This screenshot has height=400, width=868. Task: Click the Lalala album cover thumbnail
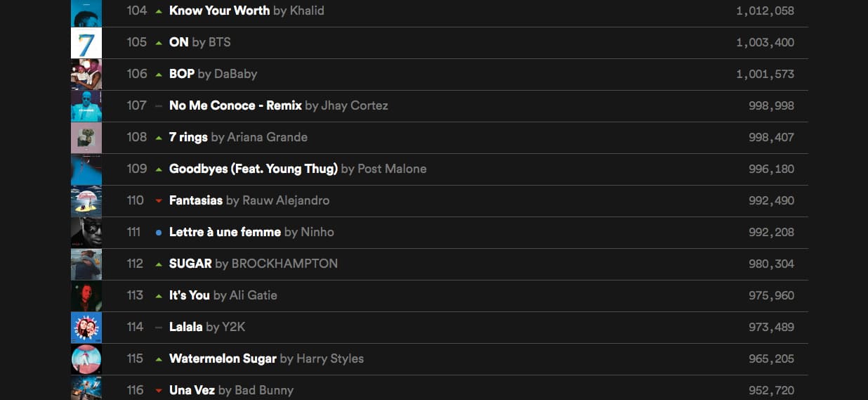pos(86,328)
